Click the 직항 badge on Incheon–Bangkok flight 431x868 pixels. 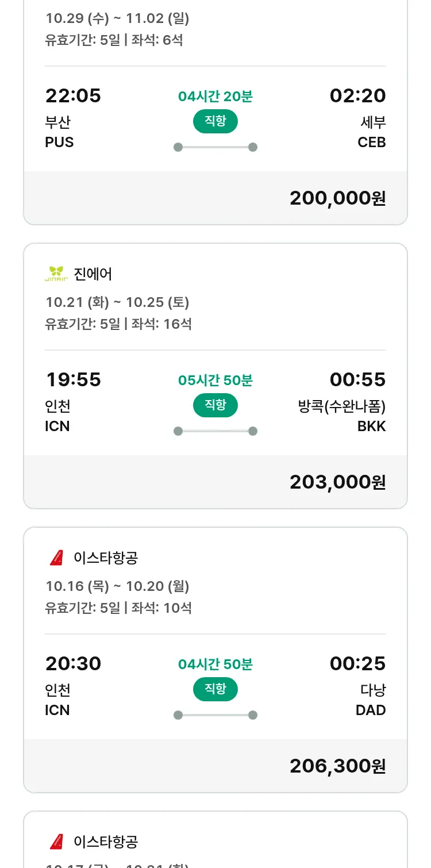click(215, 405)
